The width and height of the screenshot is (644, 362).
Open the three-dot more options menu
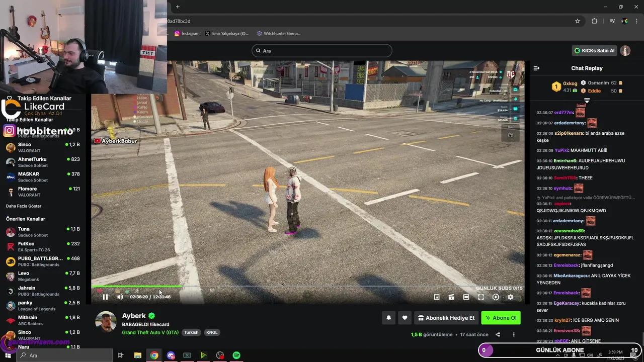514,334
